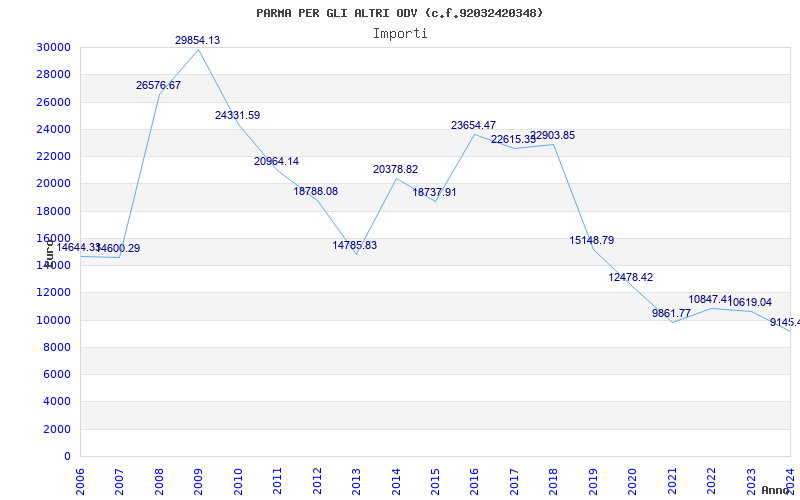This screenshot has width=800, height=500.
Task: Click the x-axis year 2010
Action: point(238,481)
